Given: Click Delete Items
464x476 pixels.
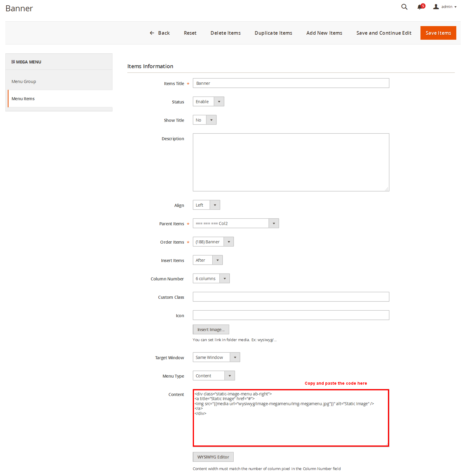Looking at the screenshot, I should coord(226,33).
